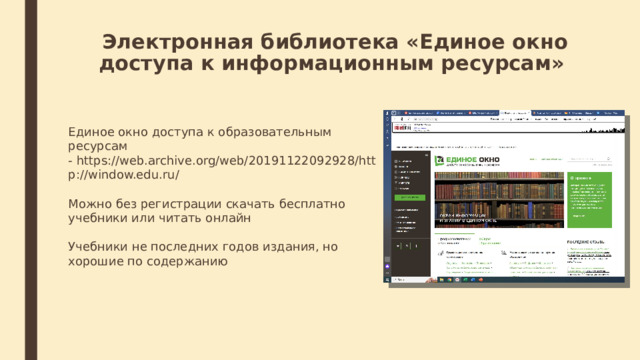The width and height of the screenshot is (640, 360).
Task: Open the web.archive.org window.edu.ru URL text
Action: tap(222, 167)
